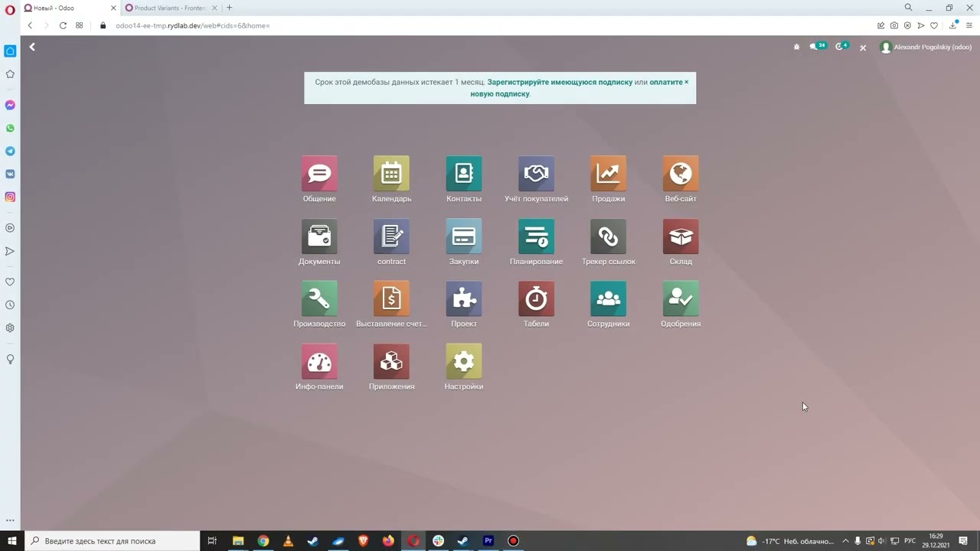Open Opera speed dial grid

(79, 25)
